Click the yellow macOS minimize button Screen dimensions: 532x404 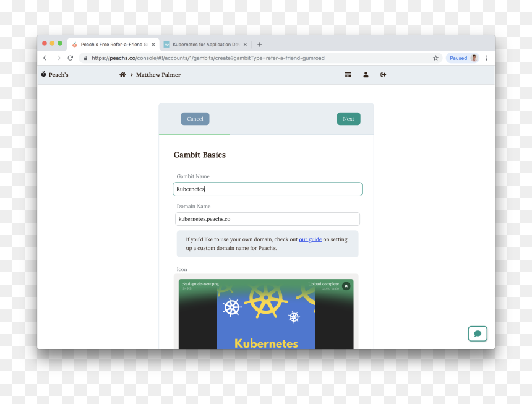click(52, 43)
